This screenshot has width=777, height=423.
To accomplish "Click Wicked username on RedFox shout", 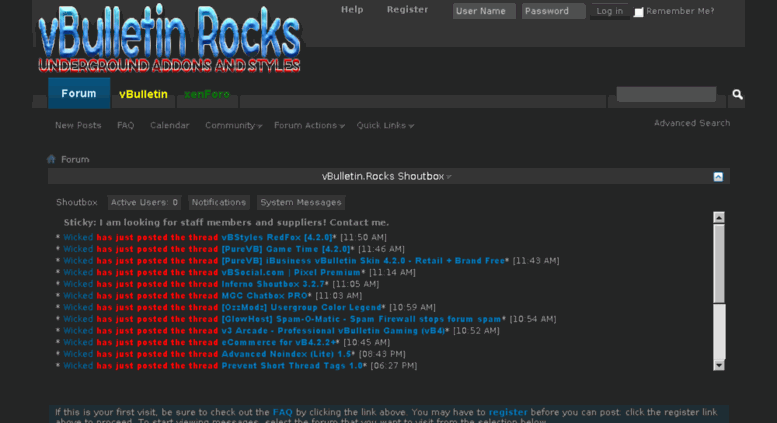I will click(x=78, y=237).
